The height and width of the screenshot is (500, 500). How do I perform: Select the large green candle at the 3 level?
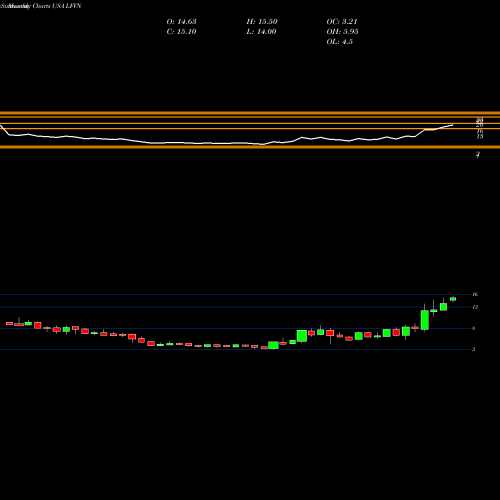(x=273, y=345)
